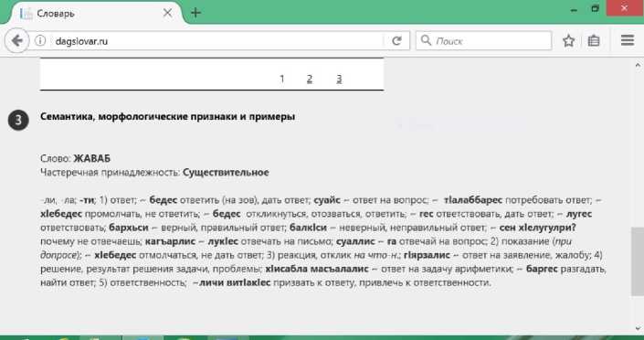Click the bold phrase личи витlакlес
Image resolution: width=644 pixels, height=340 pixels.
tap(235, 282)
